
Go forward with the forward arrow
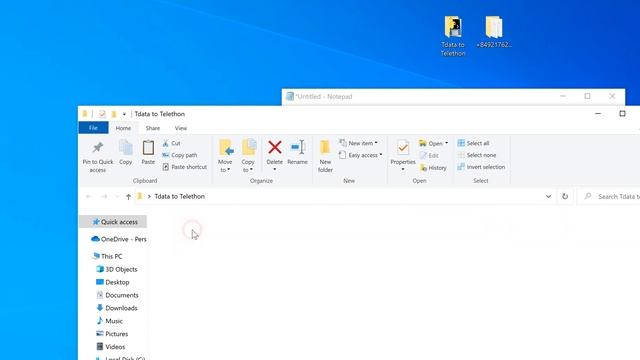(x=104, y=197)
